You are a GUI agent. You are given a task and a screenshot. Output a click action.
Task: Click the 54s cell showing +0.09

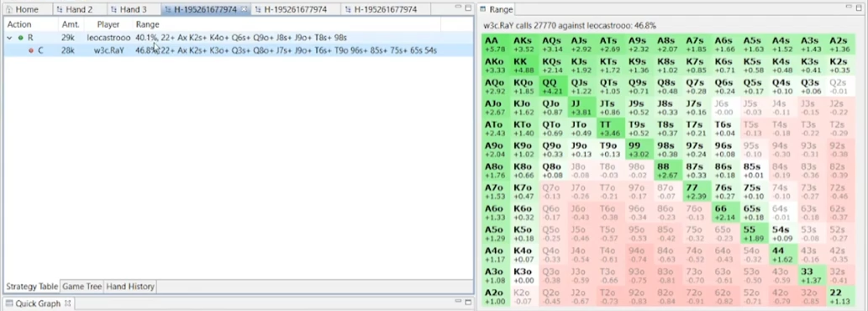click(784, 234)
